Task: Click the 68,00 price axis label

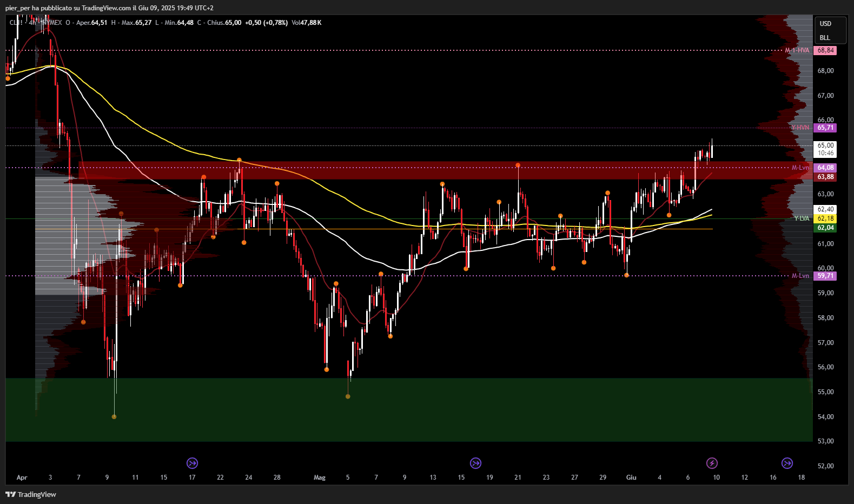Action: point(825,71)
